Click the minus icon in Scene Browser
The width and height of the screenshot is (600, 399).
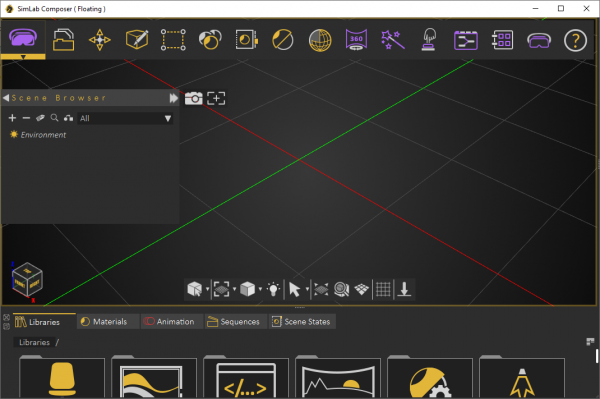point(26,118)
